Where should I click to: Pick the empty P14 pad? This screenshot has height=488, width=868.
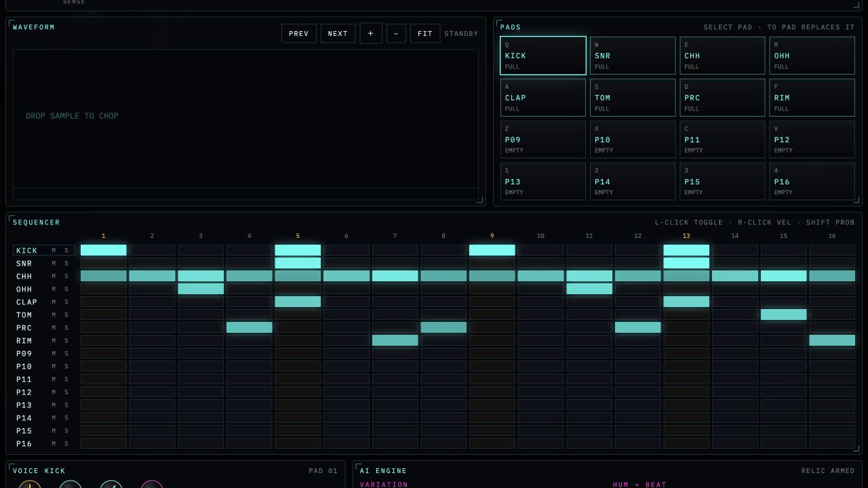point(633,182)
